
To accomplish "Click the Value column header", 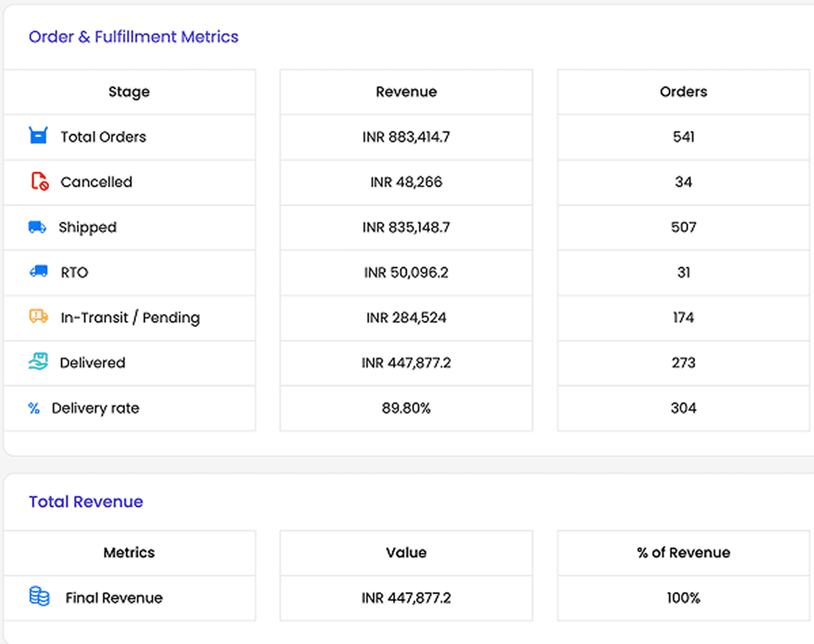I will coord(406,553).
